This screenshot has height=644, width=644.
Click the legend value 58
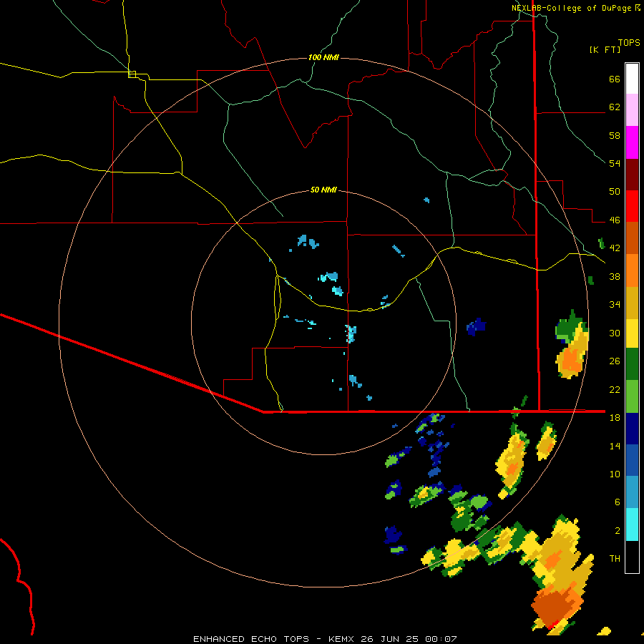point(615,135)
